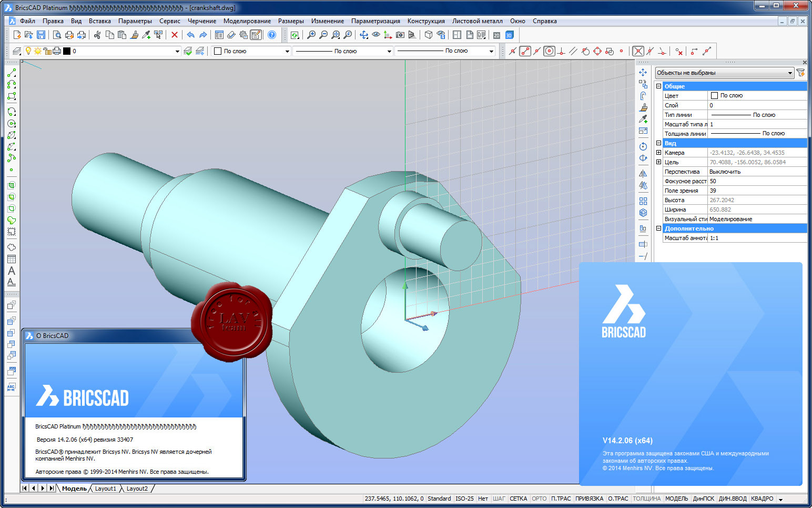Click the Quick Select funnel icon
The height and width of the screenshot is (508, 812).
pyautogui.click(x=800, y=73)
